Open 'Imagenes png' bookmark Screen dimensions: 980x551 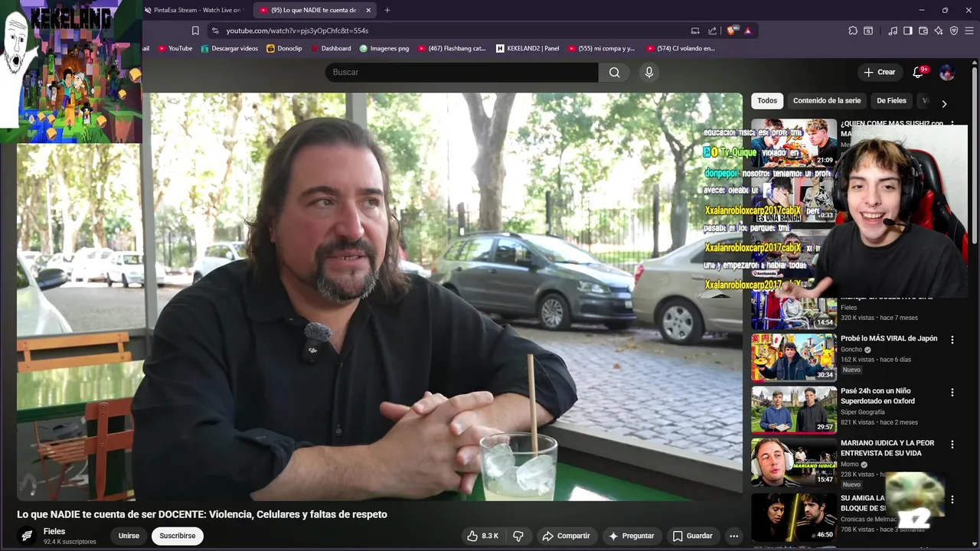pos(384,48)
